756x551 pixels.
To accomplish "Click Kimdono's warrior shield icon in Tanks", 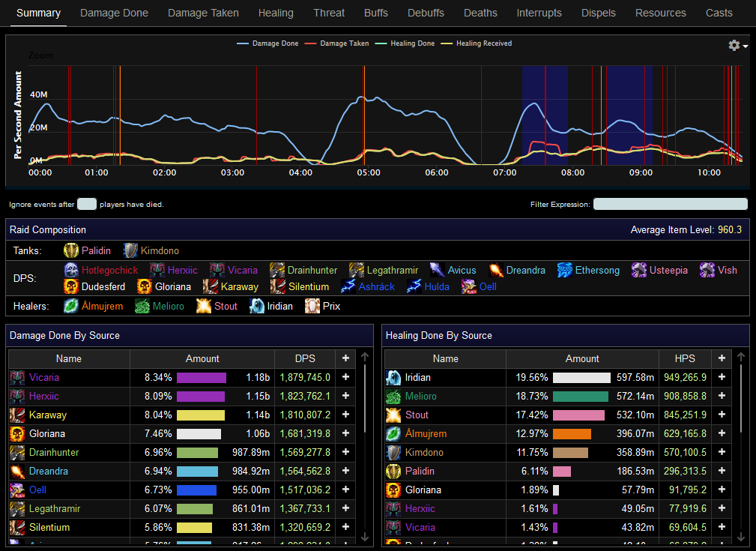I will pyautogui.click(x=131, y=250).
